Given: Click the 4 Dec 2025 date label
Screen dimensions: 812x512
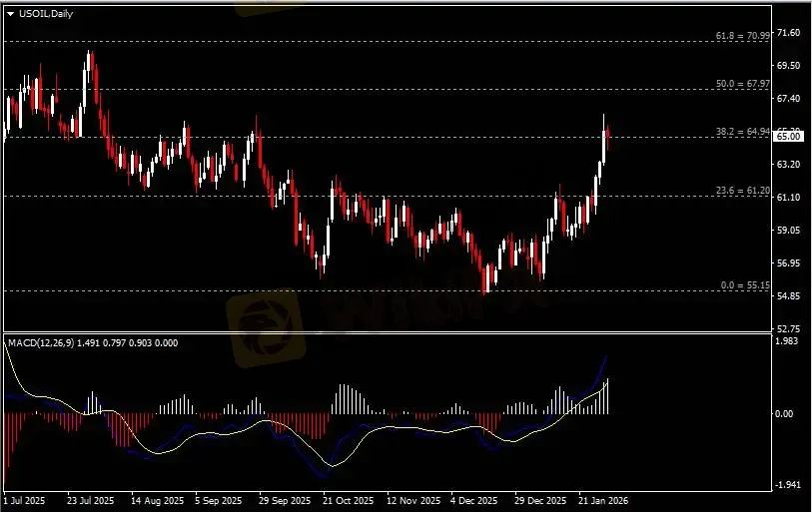Looking at the screenshot, I should 473,501.
